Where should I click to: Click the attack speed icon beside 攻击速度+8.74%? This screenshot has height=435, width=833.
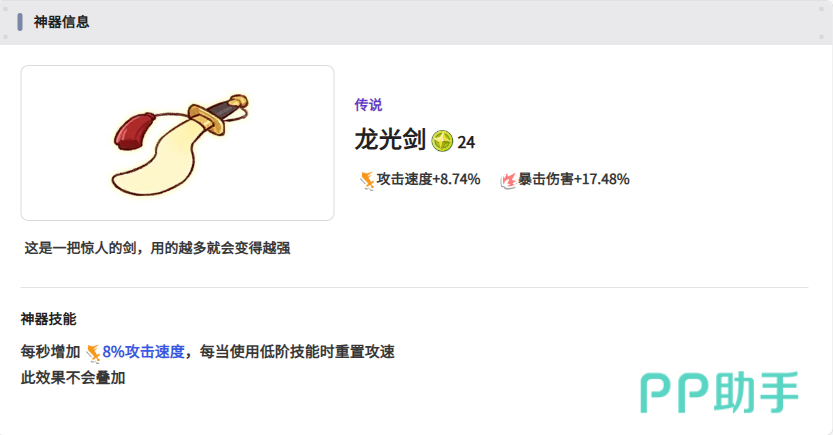tap(367, 180)
